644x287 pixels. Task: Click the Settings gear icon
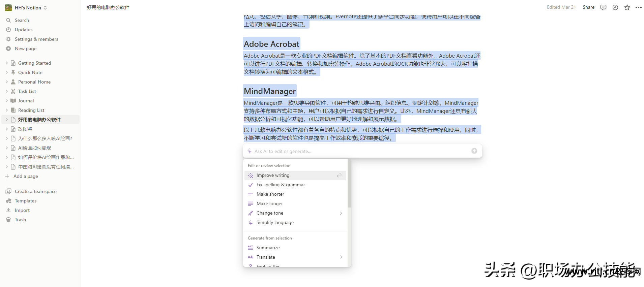pyautogui.click(x=8, y=39)
